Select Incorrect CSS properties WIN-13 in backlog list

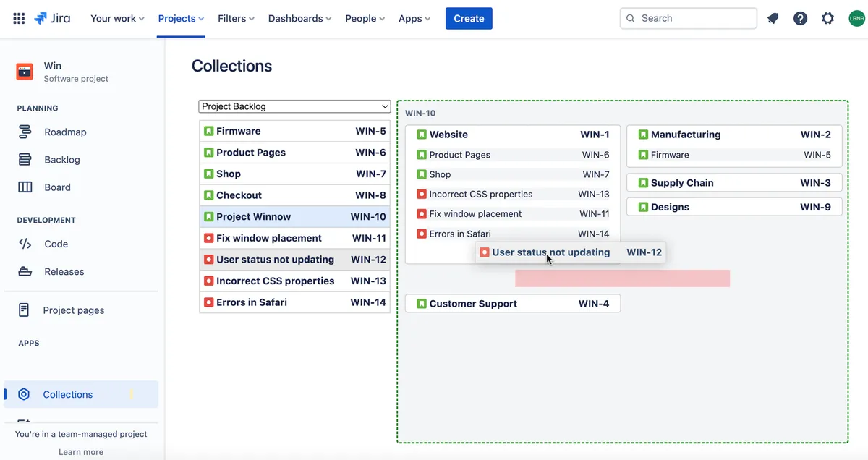(294, 281)
